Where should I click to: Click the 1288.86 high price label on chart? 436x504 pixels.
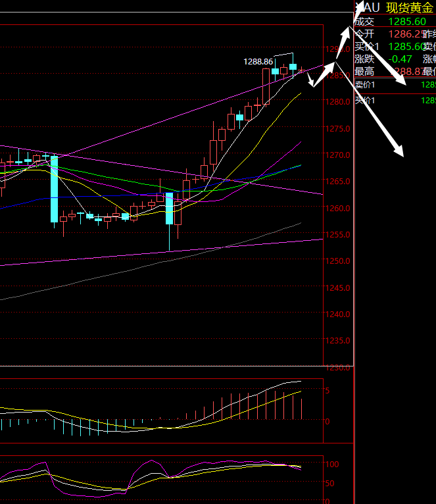tap(258, 61)
